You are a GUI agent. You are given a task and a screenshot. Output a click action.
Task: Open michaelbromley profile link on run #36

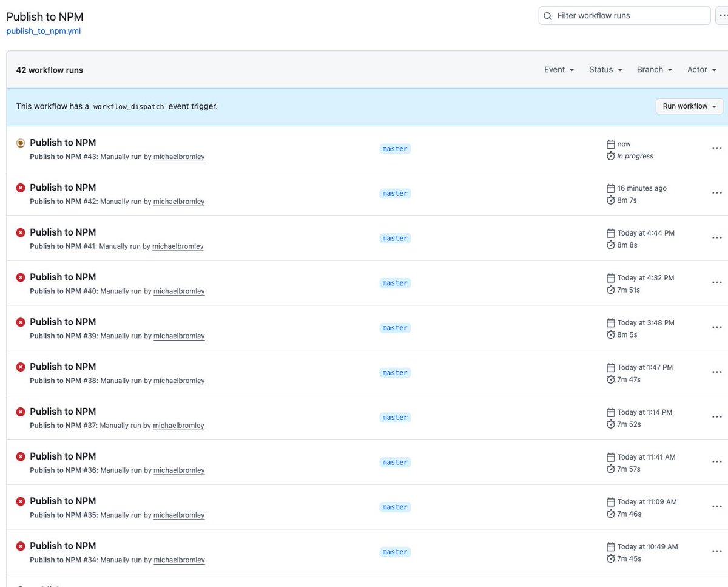179,470
